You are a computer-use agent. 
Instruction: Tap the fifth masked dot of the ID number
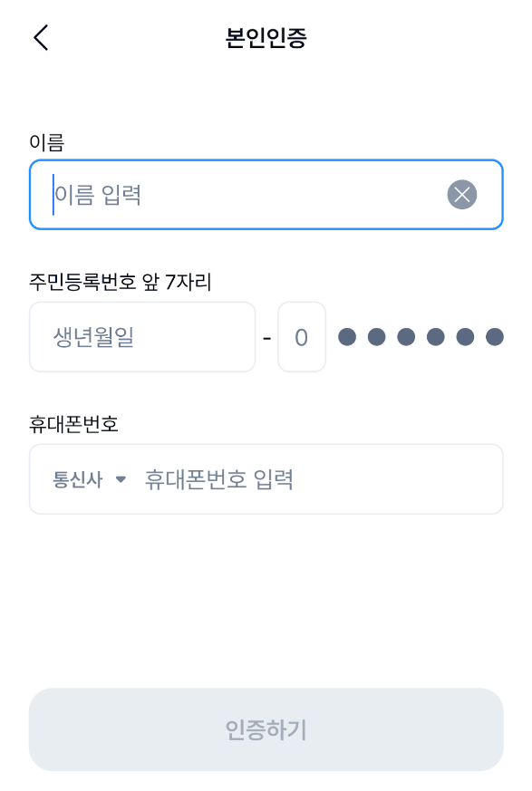(465, 337)
